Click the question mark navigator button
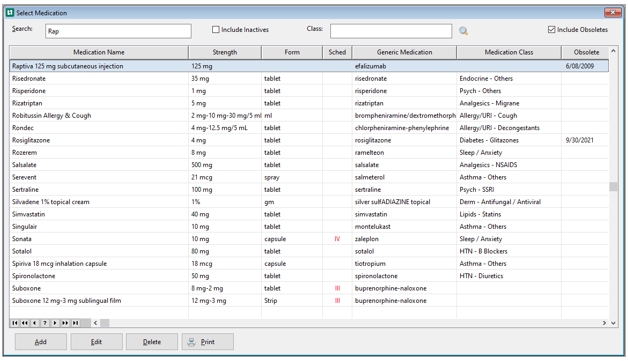Image resolution: width=628 pixels, height=361 pixels. [x=45, y=323]
